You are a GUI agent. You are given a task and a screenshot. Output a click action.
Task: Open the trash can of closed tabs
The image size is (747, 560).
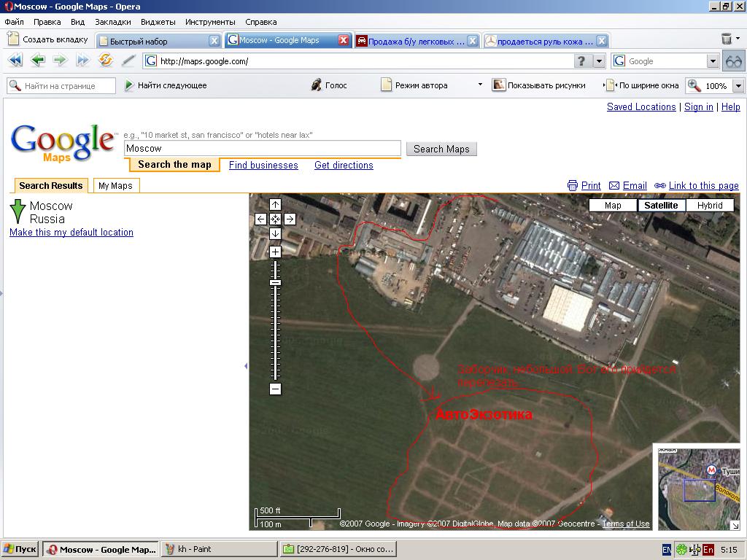pyautogui.click(x=727, y=39)
